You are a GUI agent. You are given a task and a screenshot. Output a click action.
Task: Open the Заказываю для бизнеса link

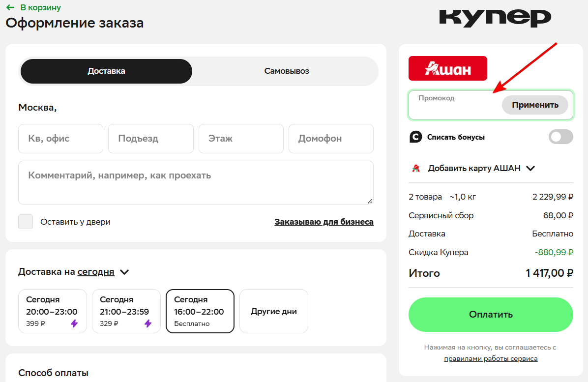(323, 222)
